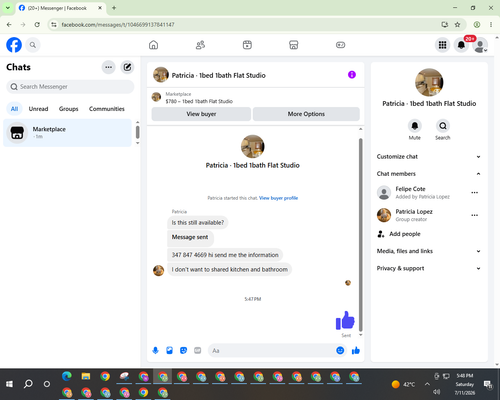Open the Gaming icon in top navigation
500x400 pixels.
(x=340, y=45)
